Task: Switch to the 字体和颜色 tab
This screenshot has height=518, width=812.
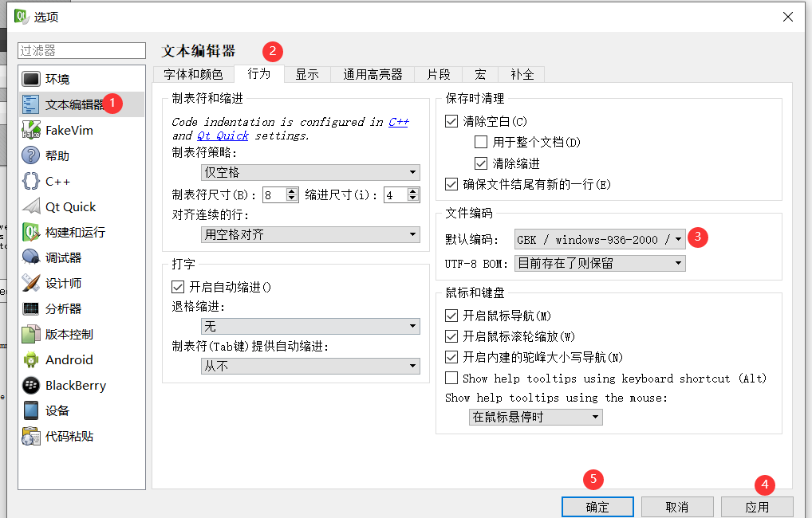Action: [193, 75]
